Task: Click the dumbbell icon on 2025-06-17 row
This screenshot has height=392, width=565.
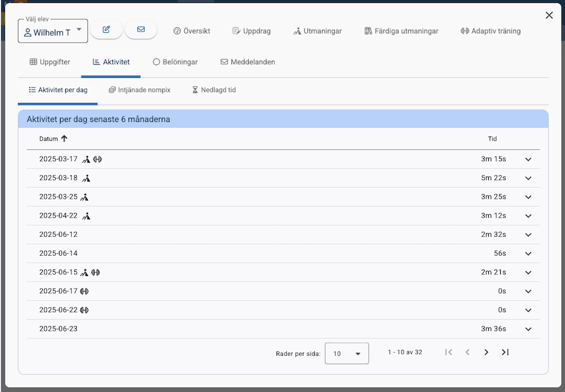Action: point(84,291)
